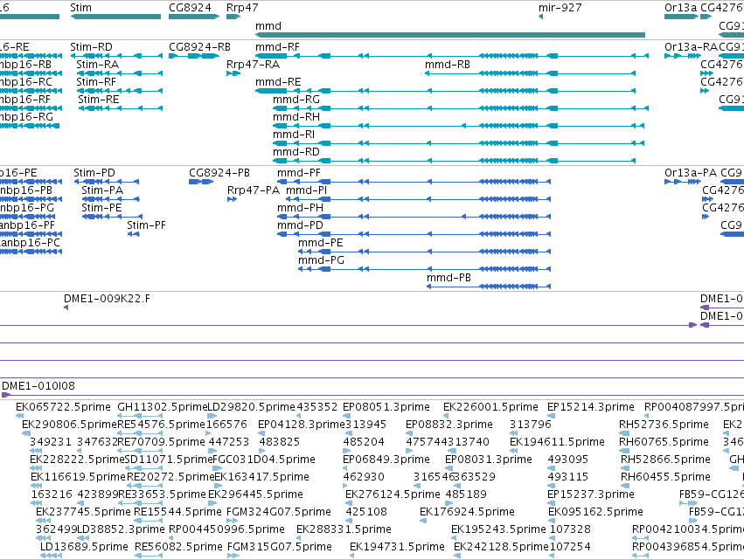This screenshot has width=744, height=560.
Task: Select the mmd gene bar
Action: [450, 35]
